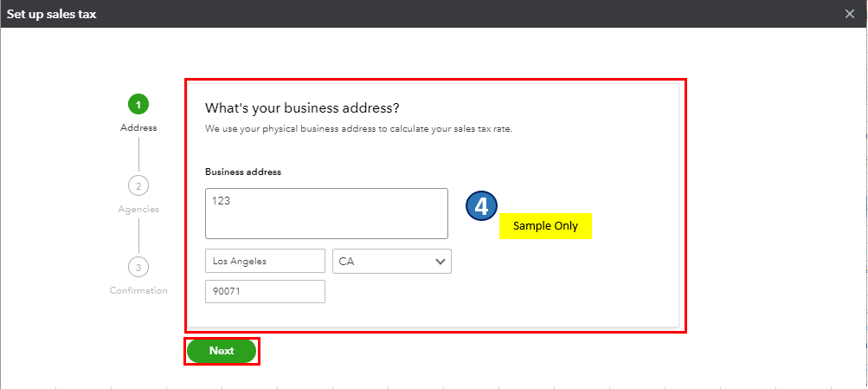The image size is (868, 389).
Task: Select the step 3 circle icon
Action: click(138, 267)
